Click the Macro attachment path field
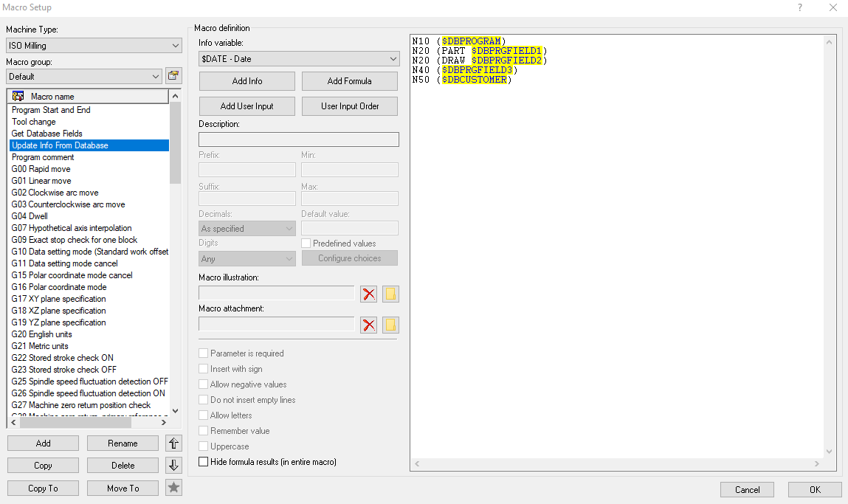This screenshot has height=504, width=848. [276, 325]
